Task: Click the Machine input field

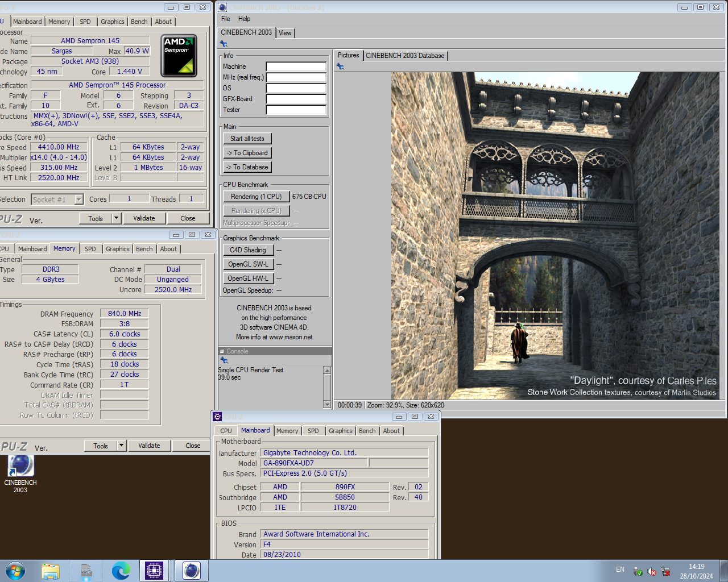Action: (296, 66)
